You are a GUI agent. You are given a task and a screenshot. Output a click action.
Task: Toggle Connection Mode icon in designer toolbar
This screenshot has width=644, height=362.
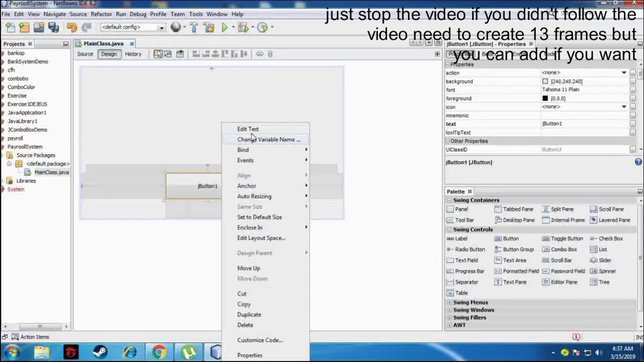(168, 54)
